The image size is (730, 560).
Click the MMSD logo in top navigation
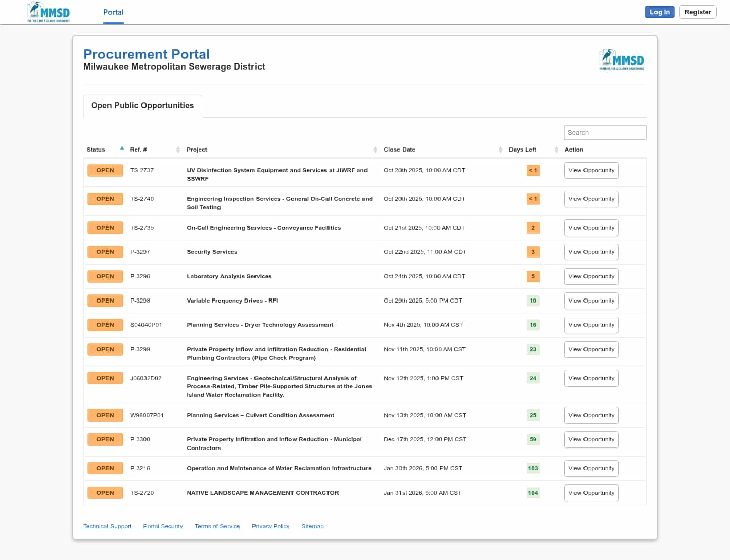tap(49, 12)
